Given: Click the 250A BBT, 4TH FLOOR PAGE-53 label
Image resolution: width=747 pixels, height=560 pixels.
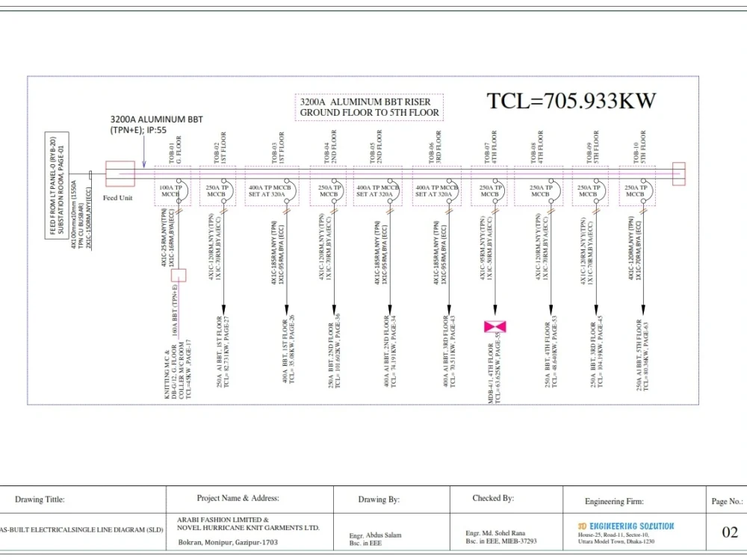Looking at the screenshot, I should coord(551,352).
